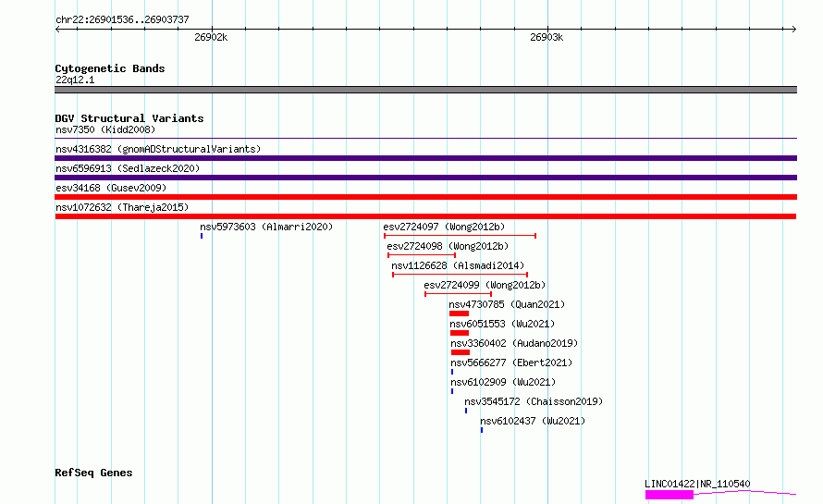This screenshot has height=504, width=823.
Task: Click the RefSeq Genes track title
Action: coord(93,473)
